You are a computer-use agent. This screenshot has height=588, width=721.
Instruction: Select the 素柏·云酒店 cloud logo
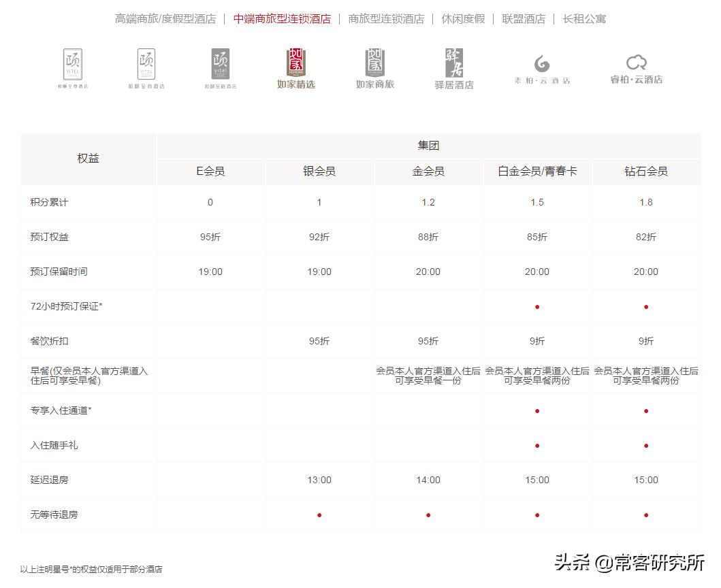542,65
